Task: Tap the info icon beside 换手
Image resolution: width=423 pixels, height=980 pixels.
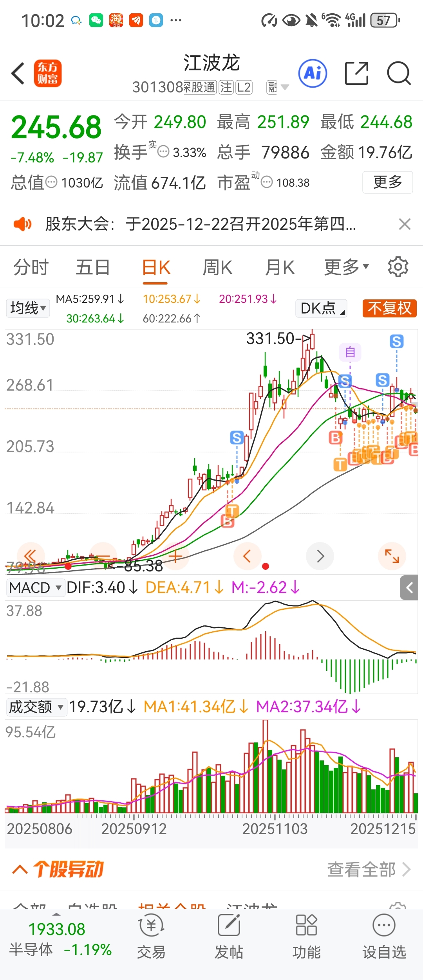Action: tap(163, 151)
